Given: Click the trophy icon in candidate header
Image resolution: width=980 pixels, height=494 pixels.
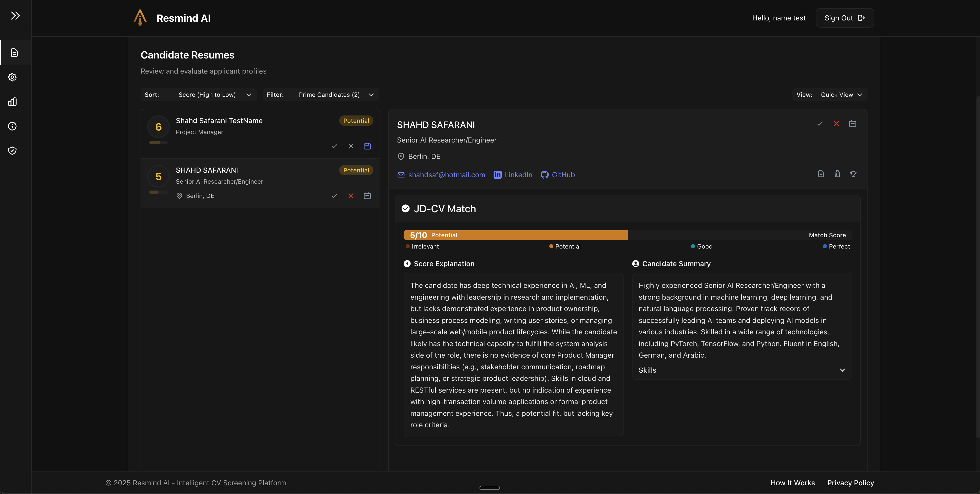Looking at the screenshot, I should tap(853, 174).
